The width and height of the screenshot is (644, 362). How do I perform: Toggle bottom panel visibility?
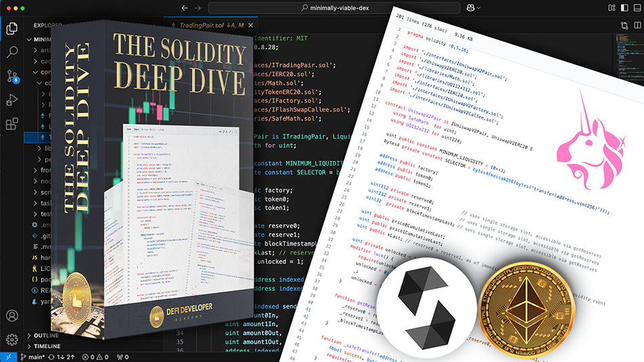coord(637,8)
